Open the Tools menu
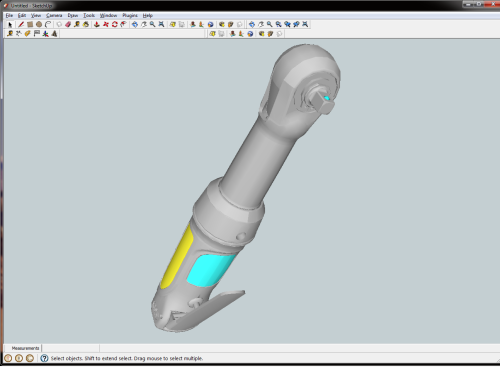The height and width of the screenshot is (367, 500). [x=89, y=15]
